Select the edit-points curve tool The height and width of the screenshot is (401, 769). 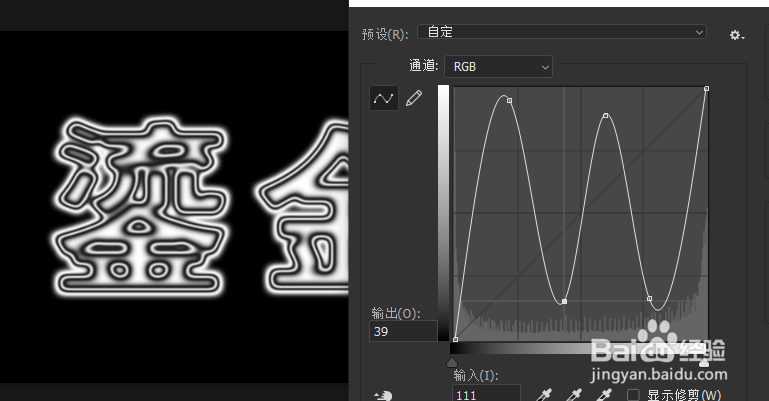[384, 98]
